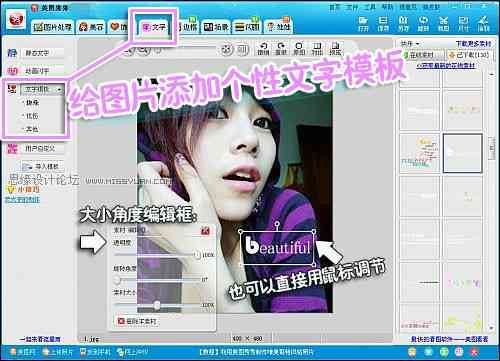
Task: Click the 静态文字 icon in left sidebar
Action: (12, 53)
